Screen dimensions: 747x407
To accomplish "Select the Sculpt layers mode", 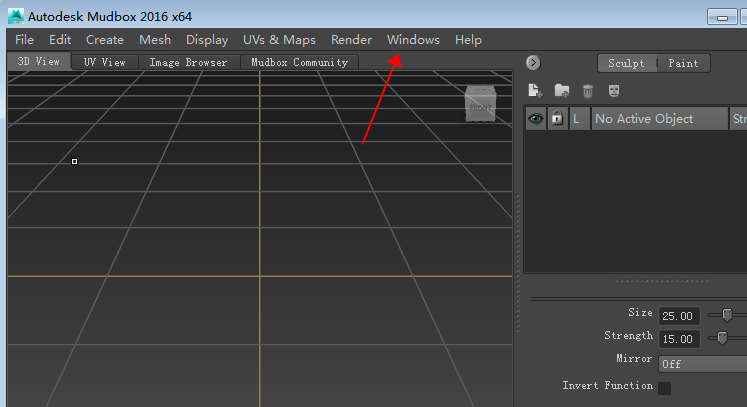I will (626, 63).
